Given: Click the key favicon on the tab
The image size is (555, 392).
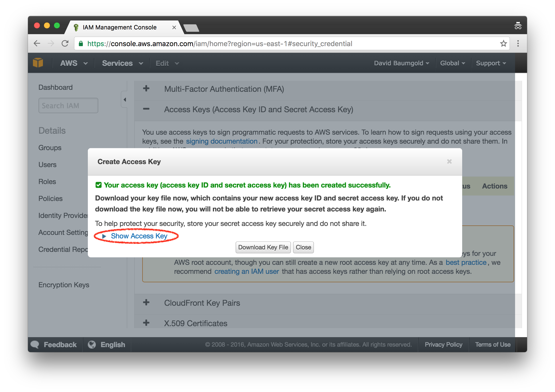Looking at the screenshot, I should (x=76, y=27).
